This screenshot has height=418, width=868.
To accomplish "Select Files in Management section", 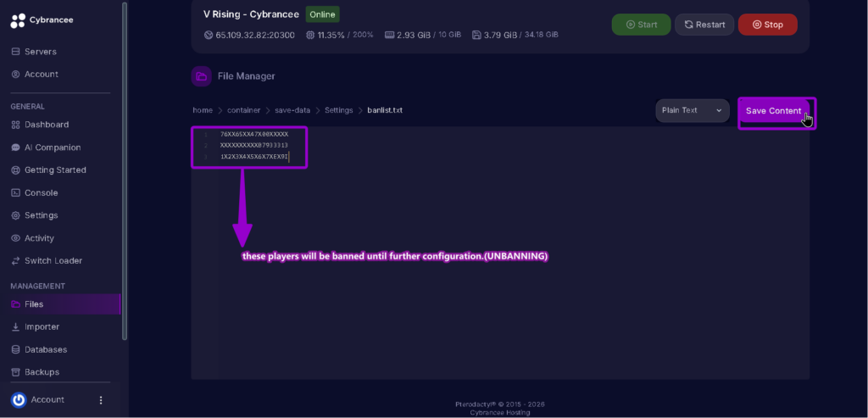I will point(34,304).
